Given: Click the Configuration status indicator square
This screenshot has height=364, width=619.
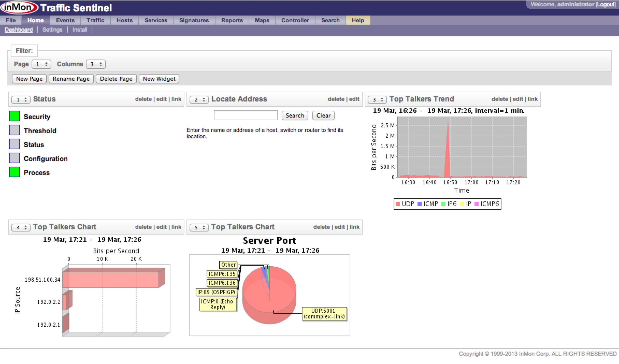Looking at the screenshot, I should click(x=15, y=158).
